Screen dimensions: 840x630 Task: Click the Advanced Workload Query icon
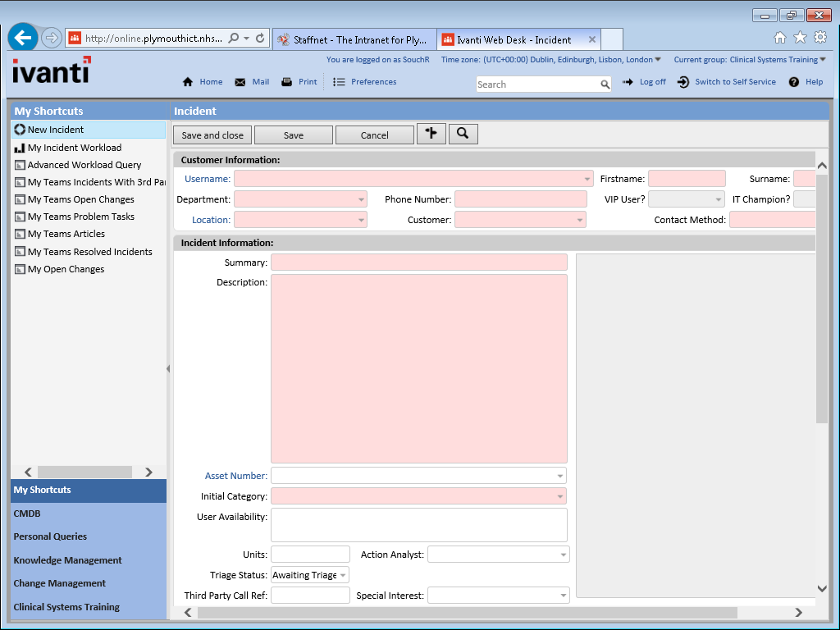point(20,165)
